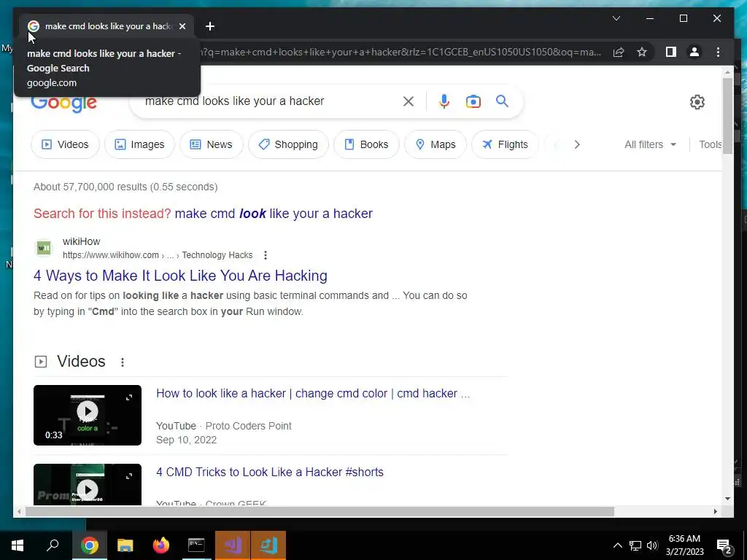Image resolution: width=747 pixels, height=560 pixels.
Task: Click suggested search 'make cmd look like your a hacker'
Action: pyautogui.click(x=274, y=214)
